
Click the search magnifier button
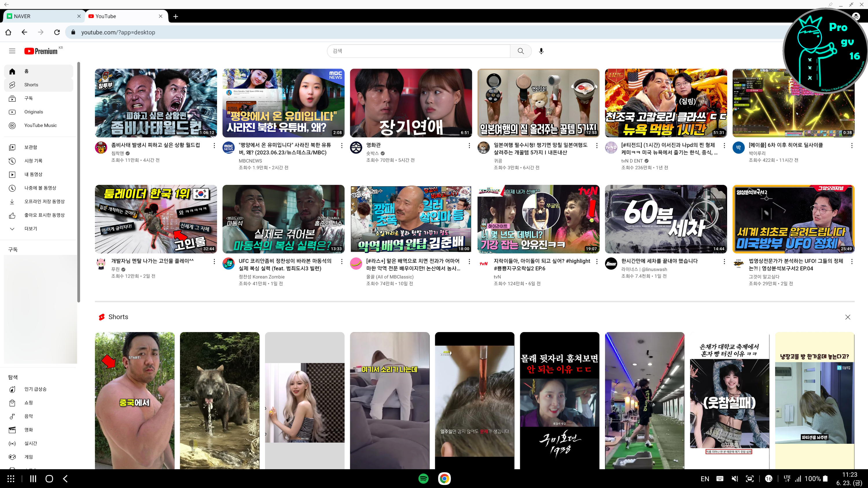(521, 51)
